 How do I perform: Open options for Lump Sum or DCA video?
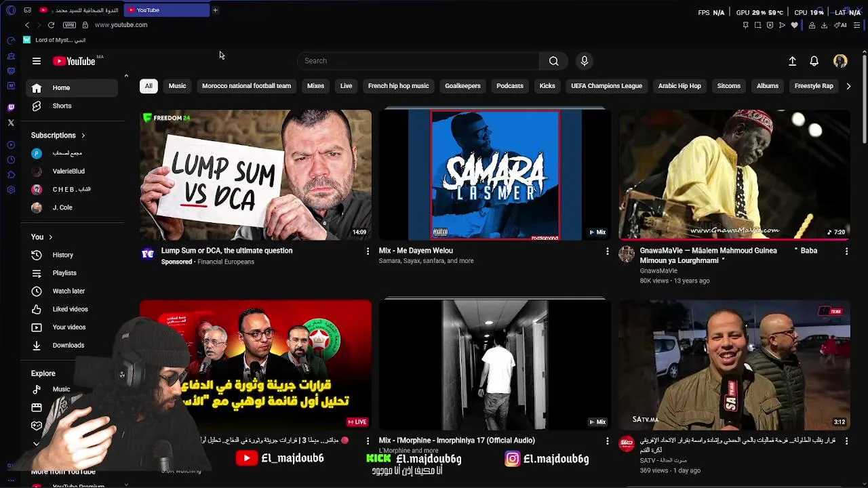368,251
